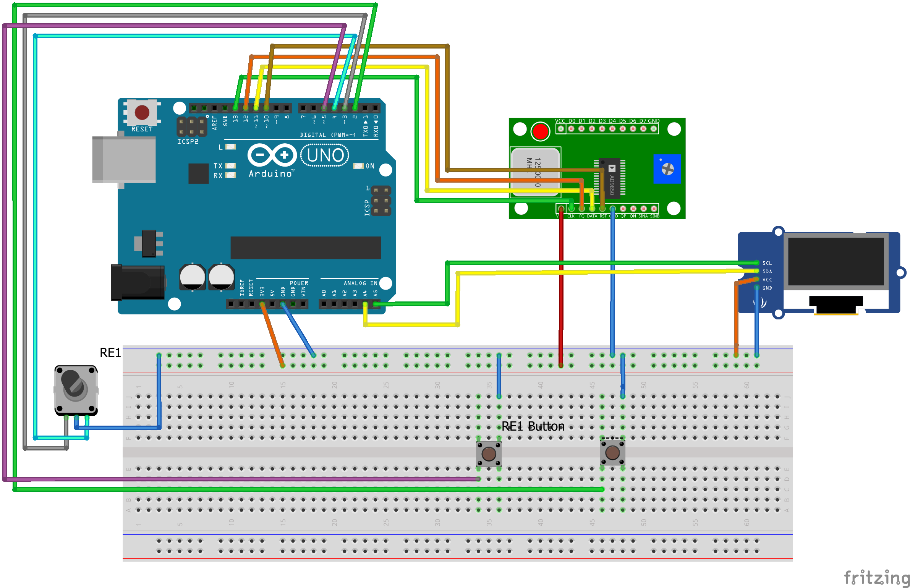Select the OLED display screen

[836, 261]
